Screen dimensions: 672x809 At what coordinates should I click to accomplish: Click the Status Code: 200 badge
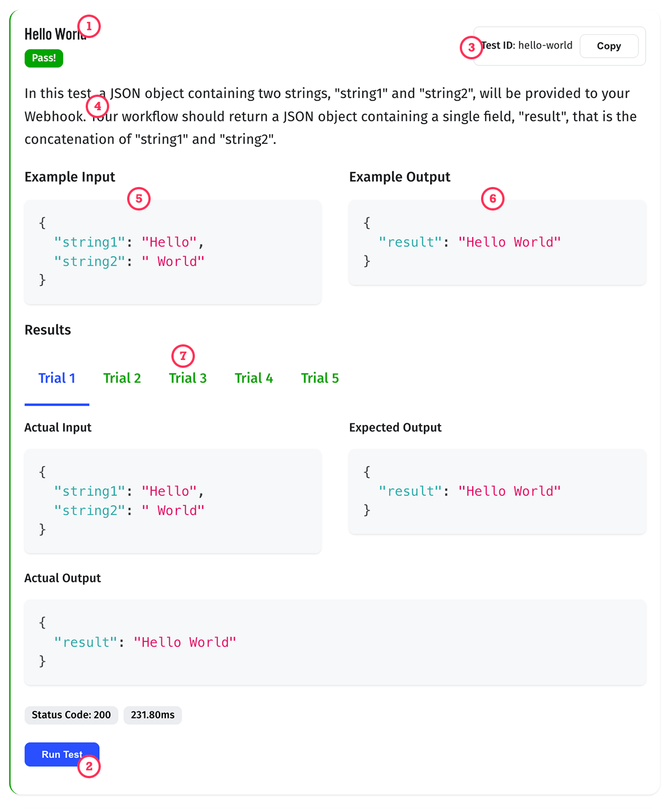click(71, 715)
